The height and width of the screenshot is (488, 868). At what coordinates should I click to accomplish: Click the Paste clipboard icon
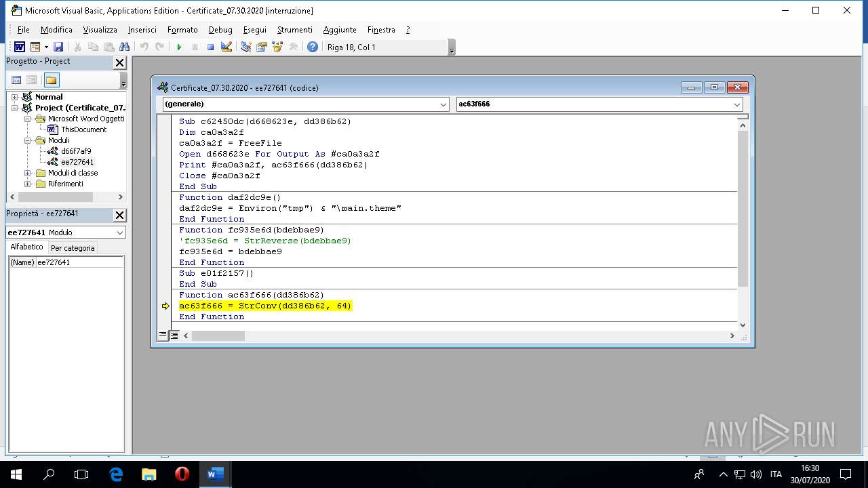pos(108,47)
